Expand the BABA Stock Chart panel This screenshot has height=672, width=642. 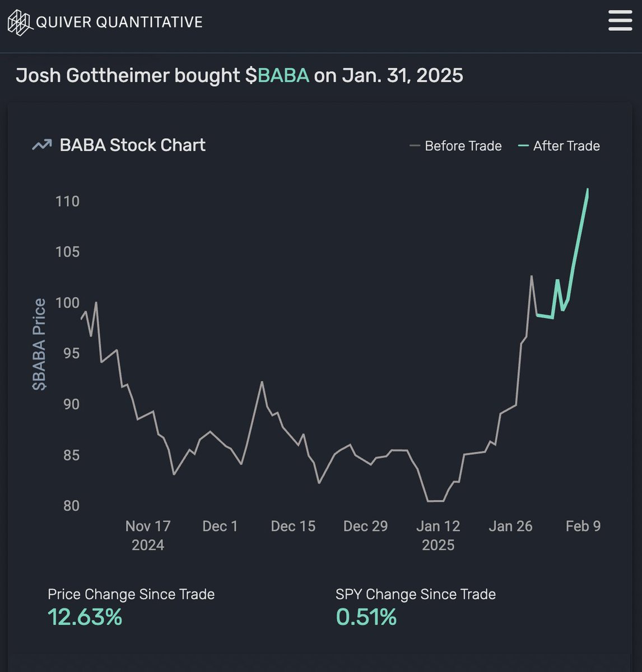coord(132,144)
